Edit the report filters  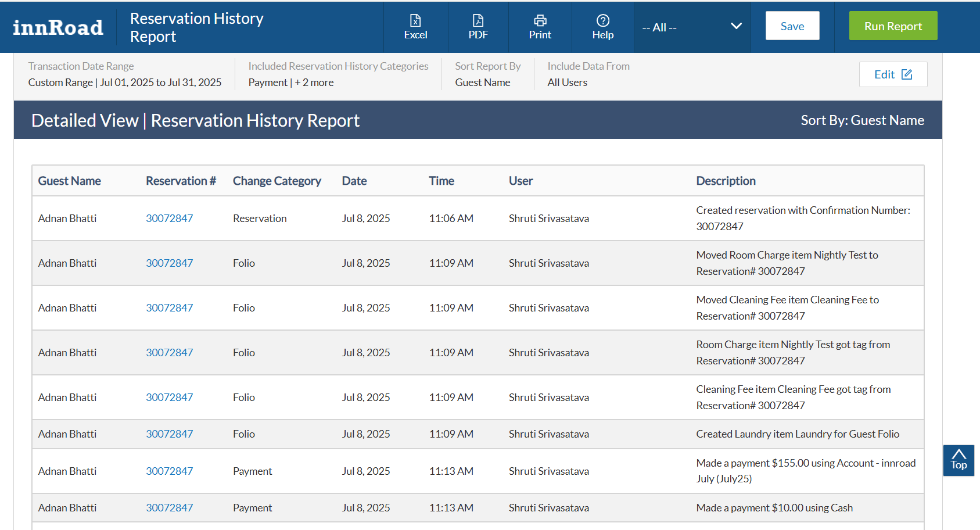(893, 74)
